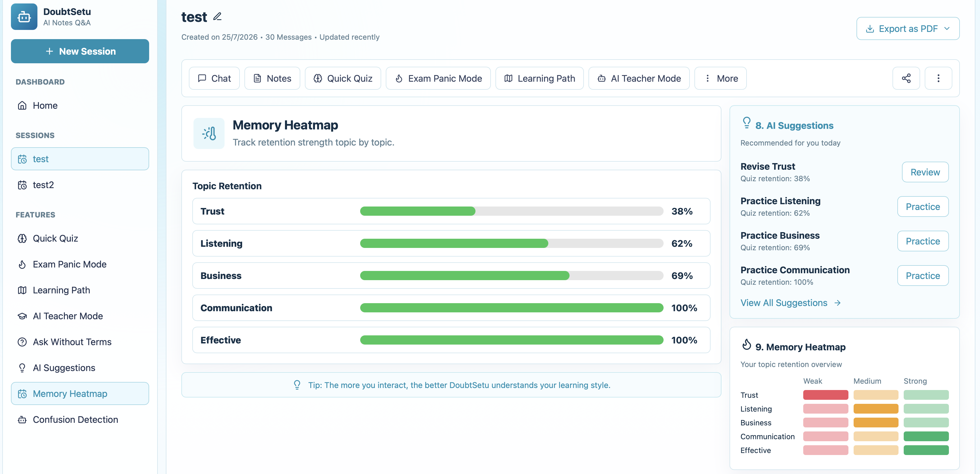The width and height of the screenshot is (980, 474).
Task: Click the pencil icon to rename test session
Action: pyautogui.click(x=217, y=16)
